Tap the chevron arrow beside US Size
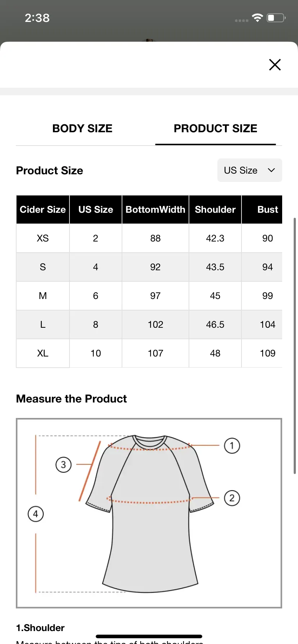Viewport: 298px width, 644px height. pos(271,170)
